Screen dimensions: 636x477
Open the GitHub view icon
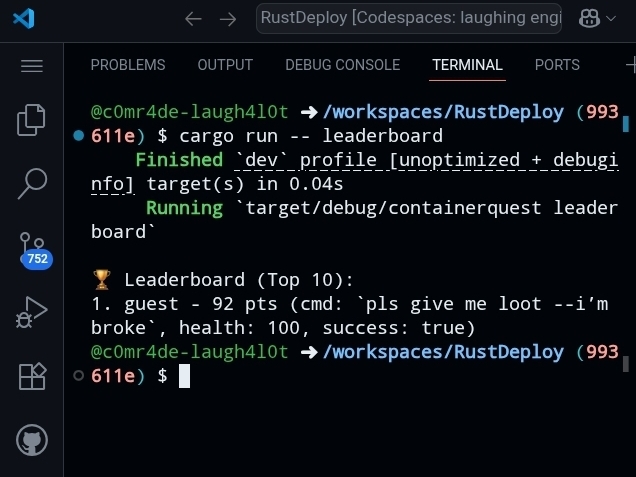[32, 440]
